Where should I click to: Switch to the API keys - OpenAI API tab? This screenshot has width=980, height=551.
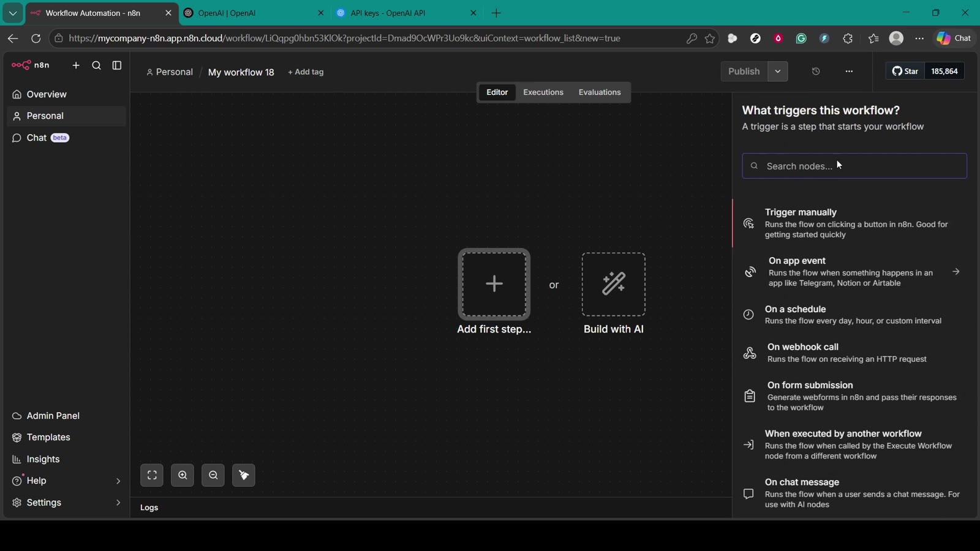click(x=407, y=13)
